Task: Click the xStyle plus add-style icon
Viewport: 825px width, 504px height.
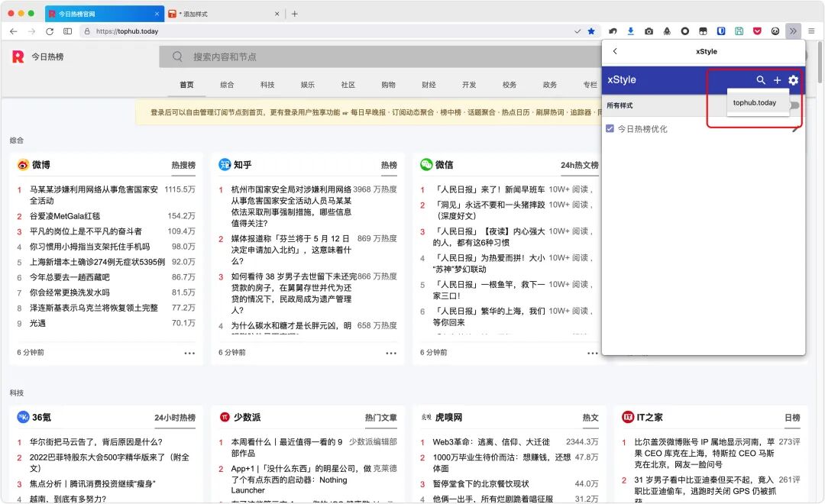Action: point(777,80)
